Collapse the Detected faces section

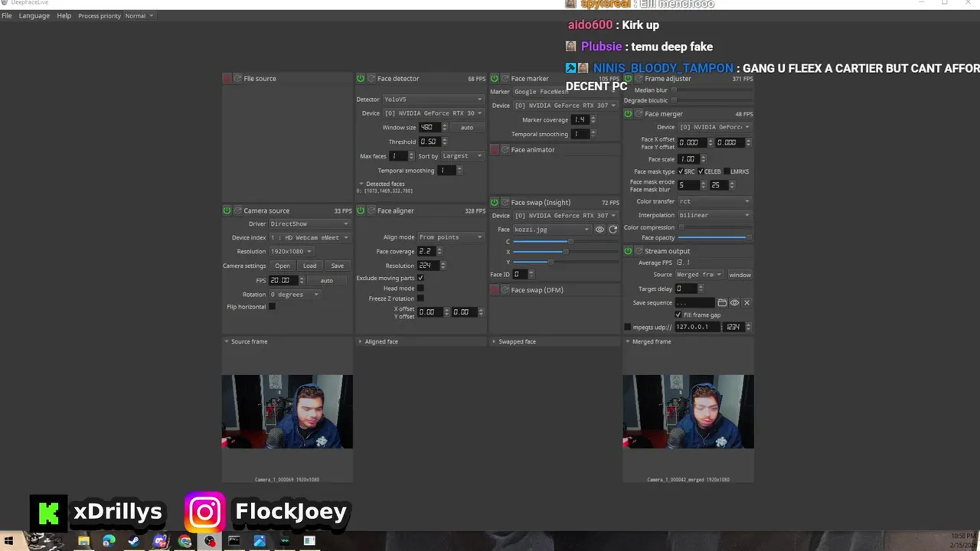click(x=361, y=184)
